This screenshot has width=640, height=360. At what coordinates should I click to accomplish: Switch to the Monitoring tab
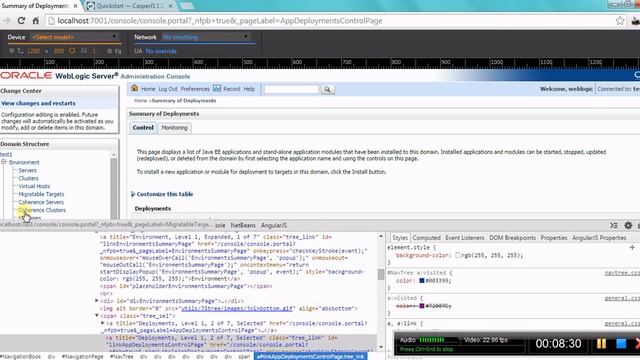coord(174,128)
